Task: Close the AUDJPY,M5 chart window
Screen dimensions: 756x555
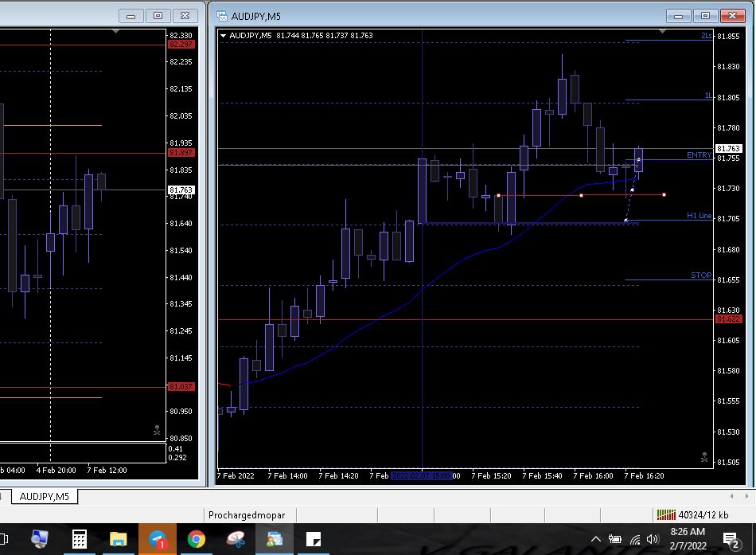Action: pos(732,16)
